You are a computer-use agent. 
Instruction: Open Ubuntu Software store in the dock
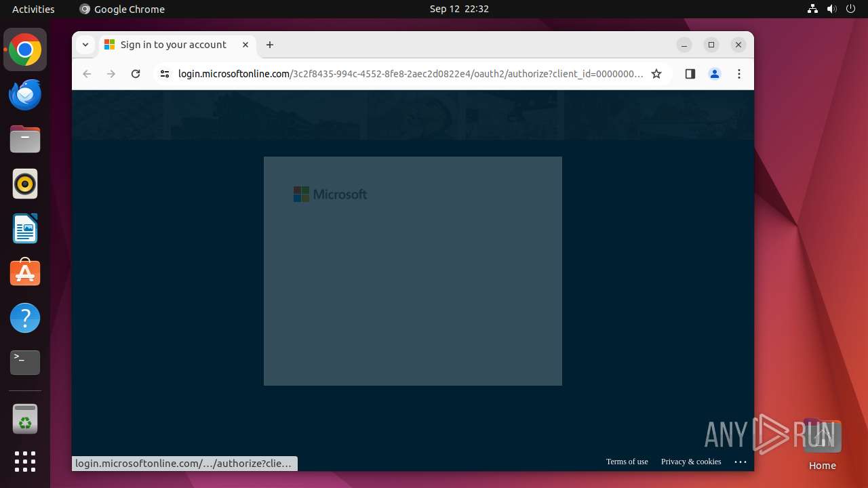coord(25,273)
